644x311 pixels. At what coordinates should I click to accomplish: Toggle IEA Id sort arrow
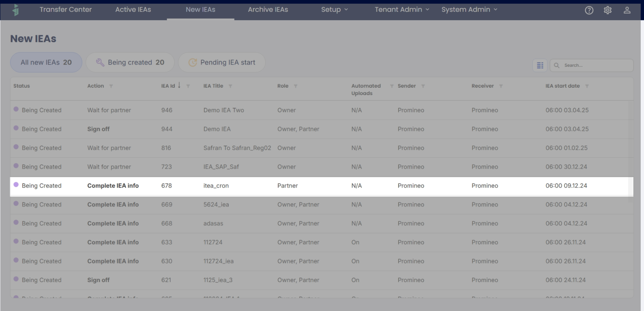179,85
